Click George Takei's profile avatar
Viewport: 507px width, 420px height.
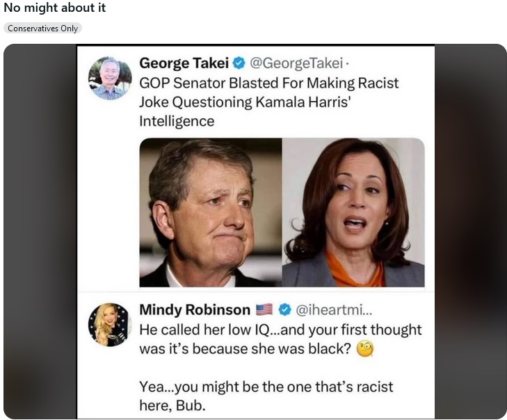click(x=110, y=78)
